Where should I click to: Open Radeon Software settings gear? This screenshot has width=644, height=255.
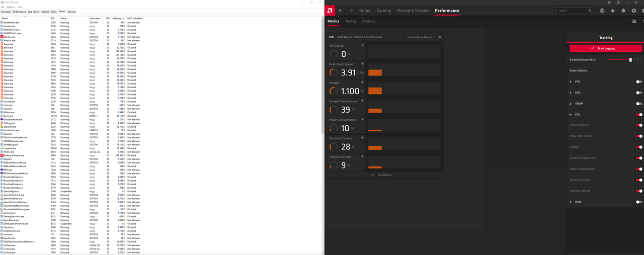(x=634, y=11)
